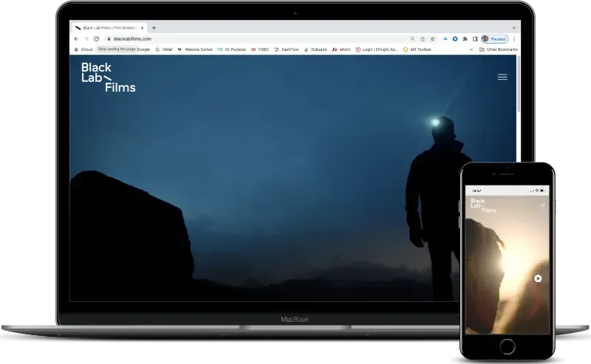This screenshot has width=591, height=364.
Task: Open the eNom bookmark
Action: (x=341, y=49)
